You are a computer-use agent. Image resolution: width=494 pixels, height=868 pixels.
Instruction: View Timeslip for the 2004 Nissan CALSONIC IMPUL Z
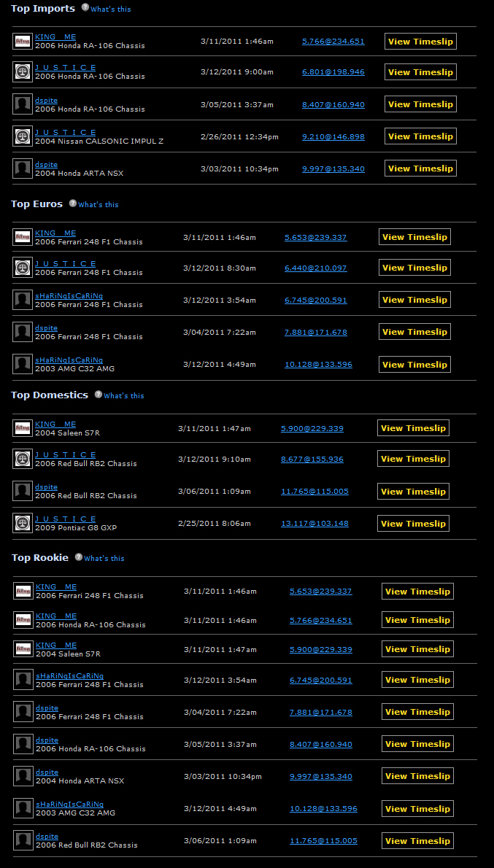[420, 136]
